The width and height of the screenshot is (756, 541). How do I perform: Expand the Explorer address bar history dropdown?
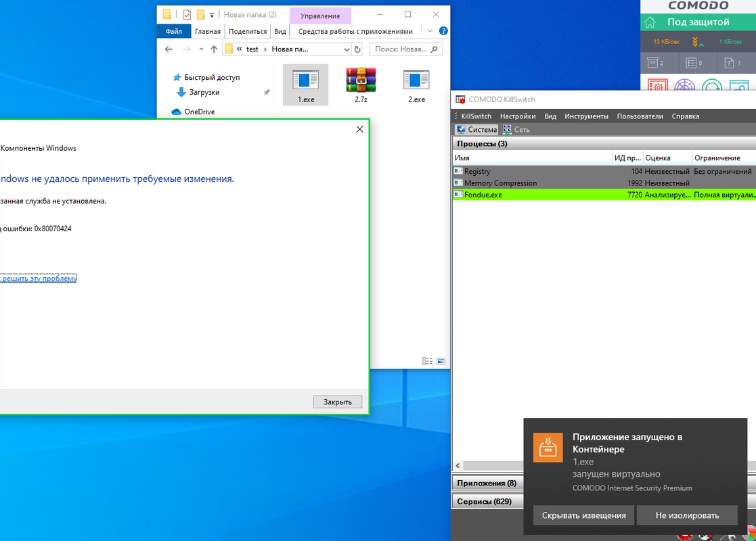pos(346,49)
